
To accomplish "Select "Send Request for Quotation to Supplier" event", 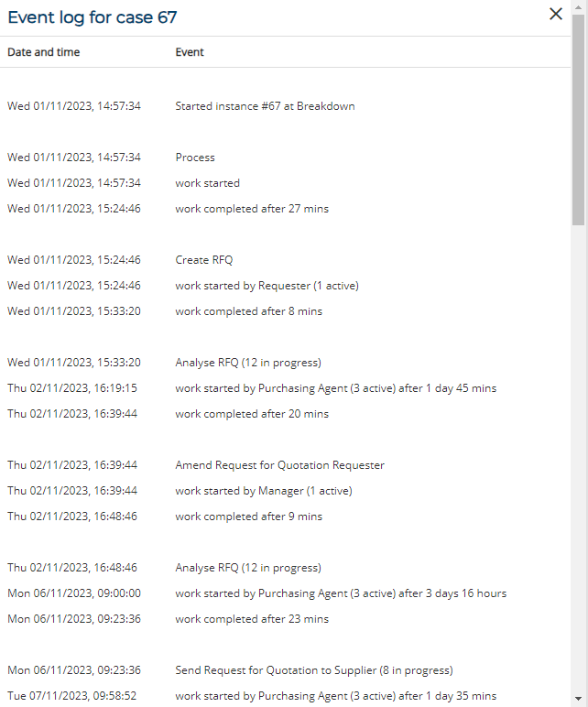I will pos(314,670).
